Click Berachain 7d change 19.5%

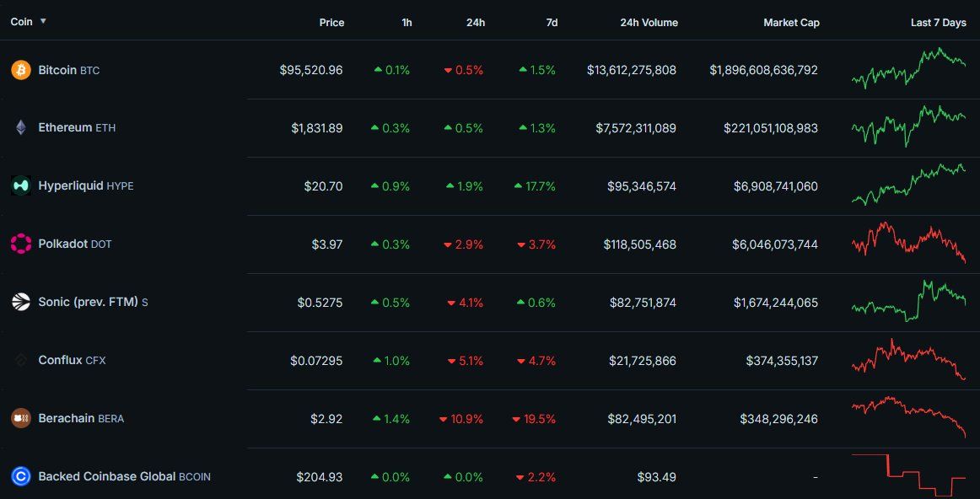[534, 418]
